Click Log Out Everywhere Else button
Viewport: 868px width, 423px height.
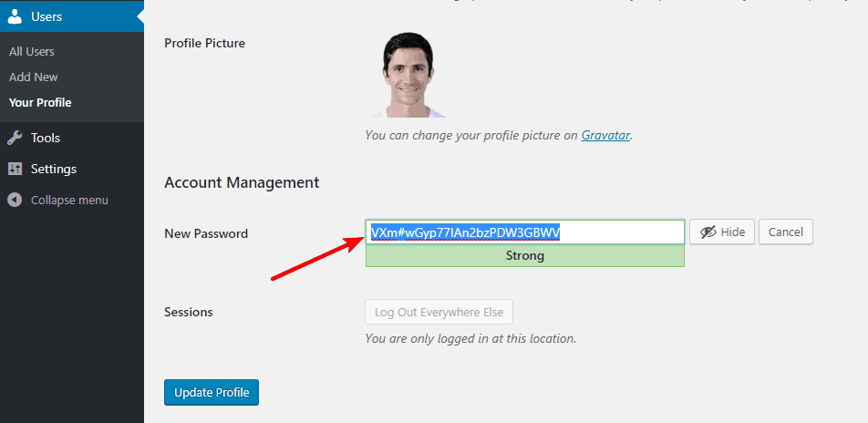tap(439, 312)
